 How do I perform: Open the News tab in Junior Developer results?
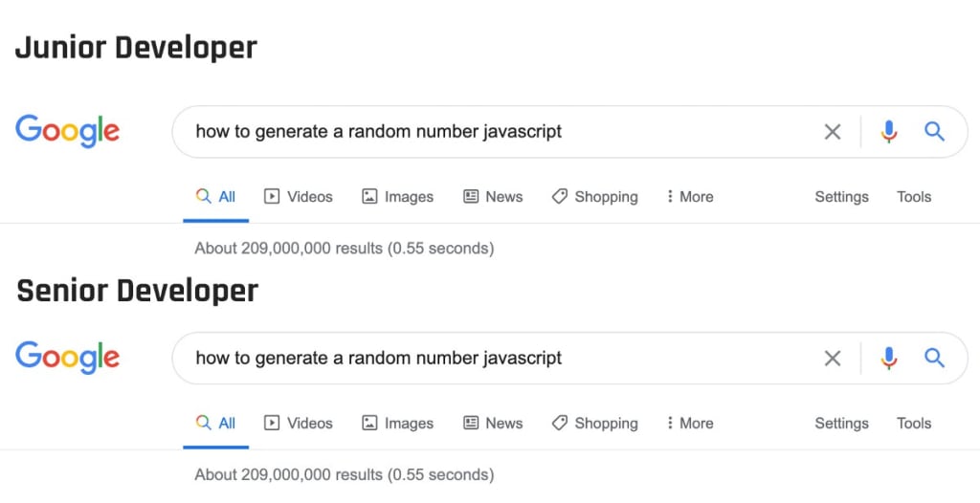pyautogui.click(x=493, y=197)
